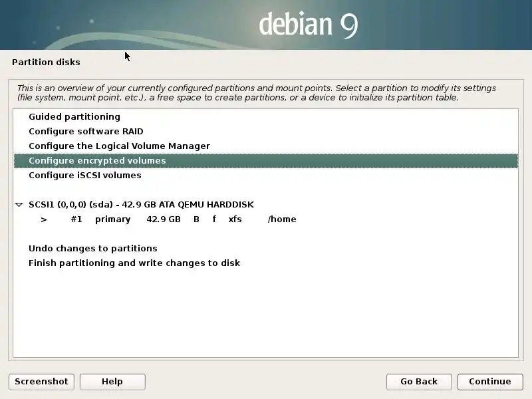Image resolution: width=532 pixels, height=399 pixels.
Task: Choose Configure software RAID
Action: pos(265,131)
